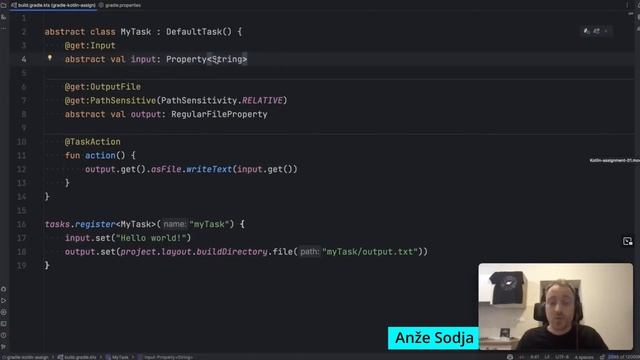
Task: Open the Problems tool window icon
Action: [x=4, y=335]
